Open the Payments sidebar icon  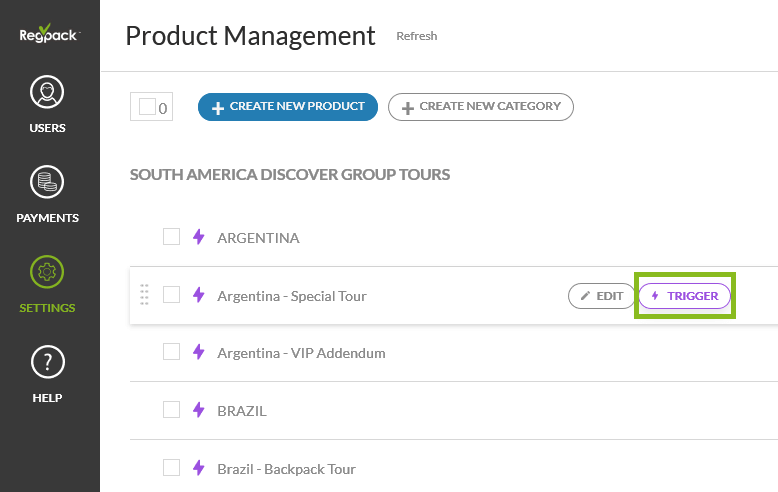point(47,183)
